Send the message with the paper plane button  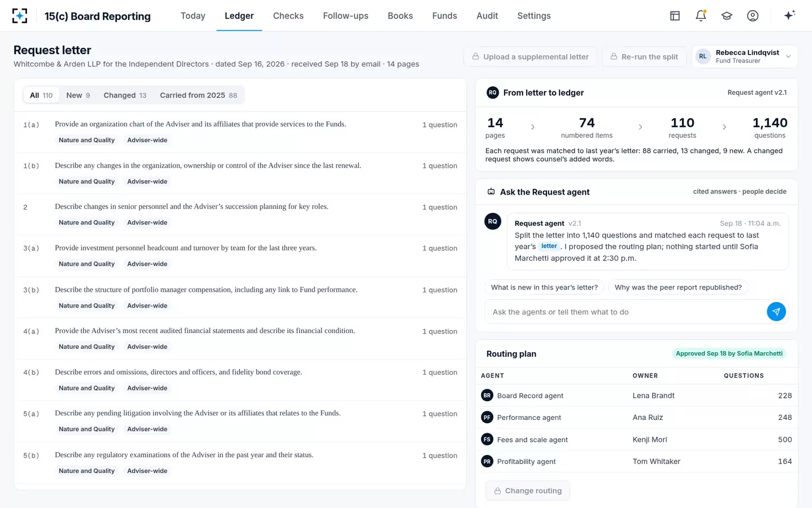(776, 312)
